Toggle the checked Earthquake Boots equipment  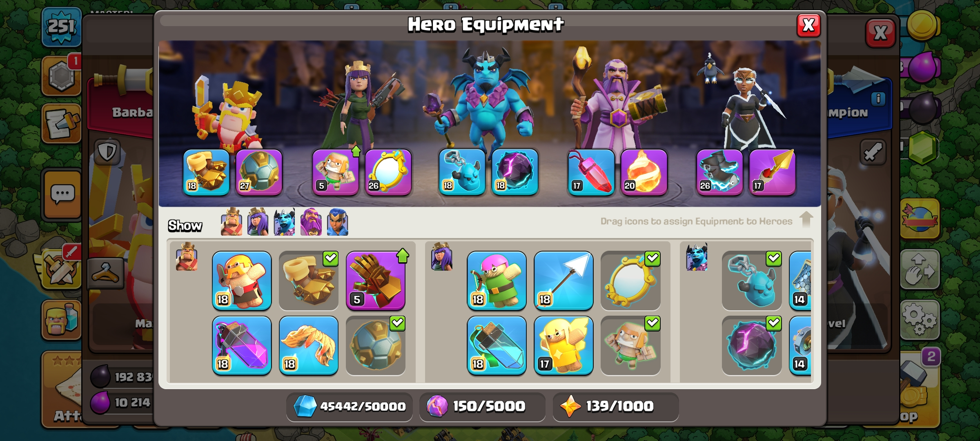click(x=309, y=281)
